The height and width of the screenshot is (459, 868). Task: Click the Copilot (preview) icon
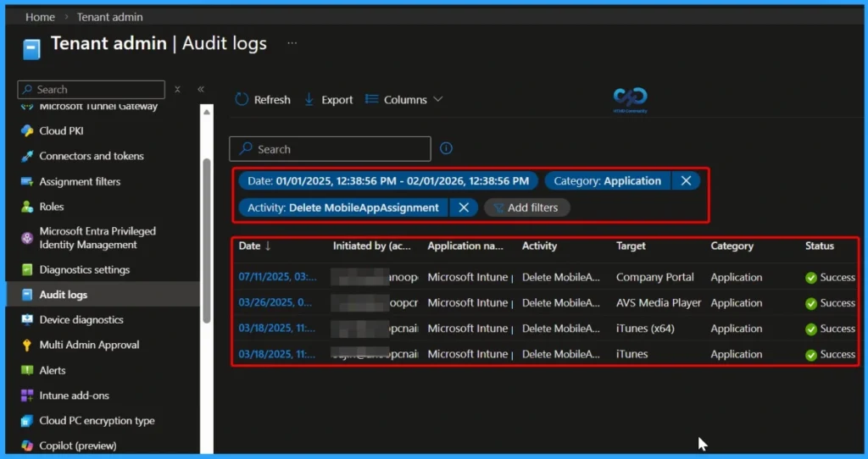(x=26, y=445)
